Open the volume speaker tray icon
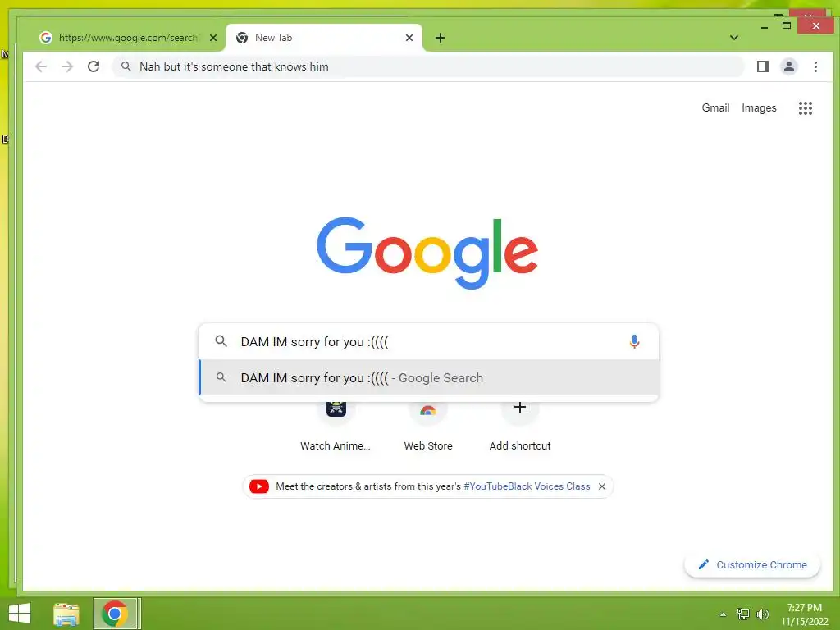The width and height of the screenshot is (840, 630). (x=762, y=614)
